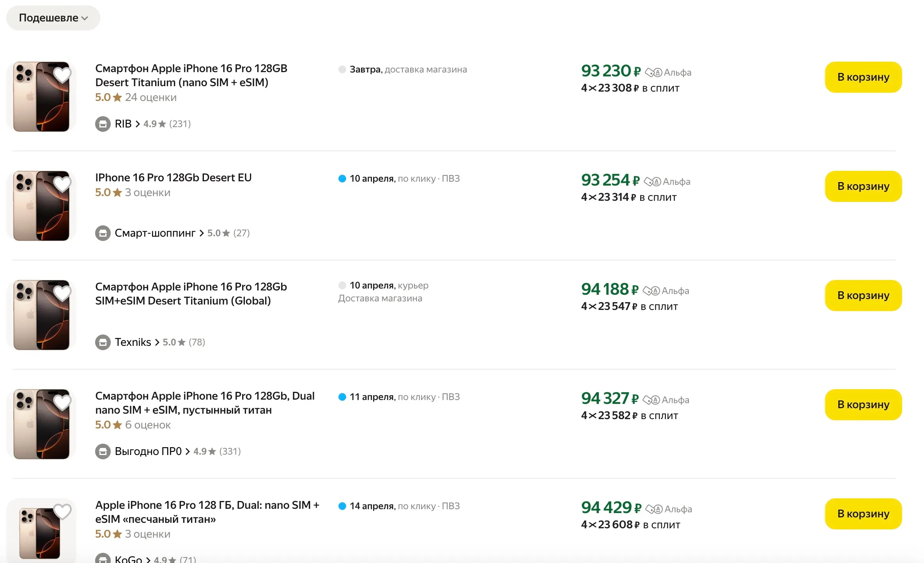Click the RIB store icon
The width and height of the screenshot is (924, 563).
[x=103, y=124]
